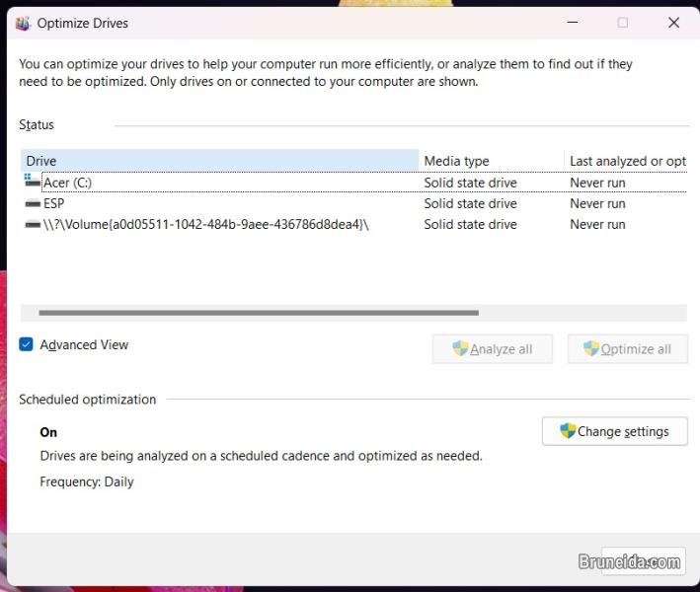Image resolution: width=700 pixels, height=592 pixels.
Task: Minimize the Optimize Drives window
Action: click(x=573, y=22)
